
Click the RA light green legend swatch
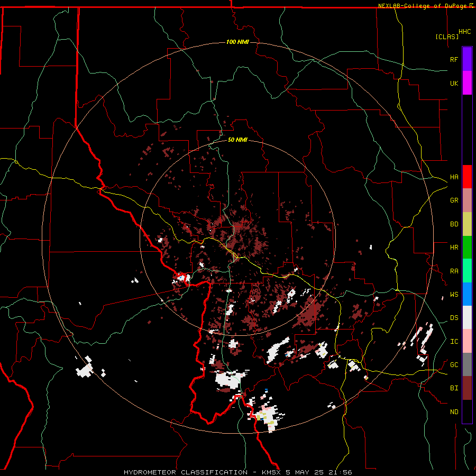coord(467,271)
